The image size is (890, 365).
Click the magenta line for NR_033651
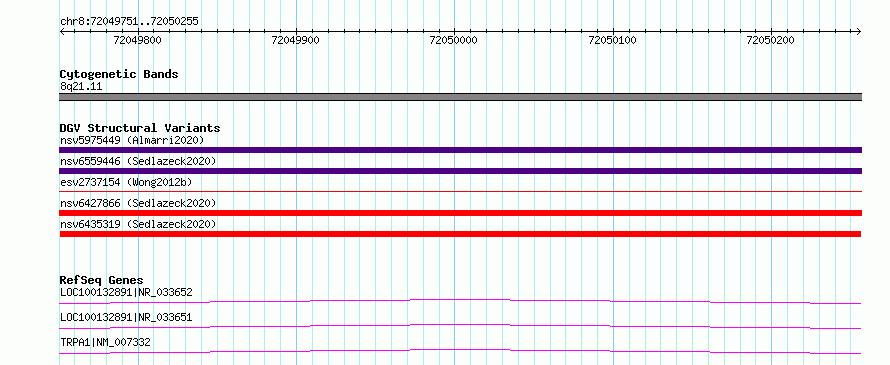click(461, 326)
